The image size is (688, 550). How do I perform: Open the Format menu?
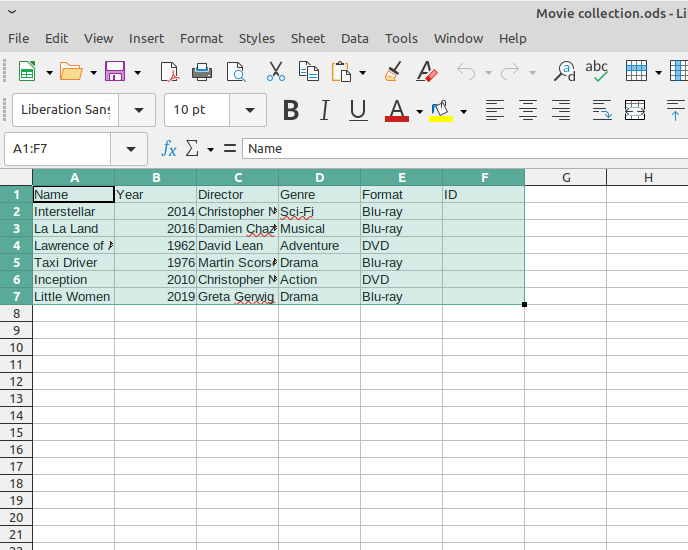coord(201,38)
